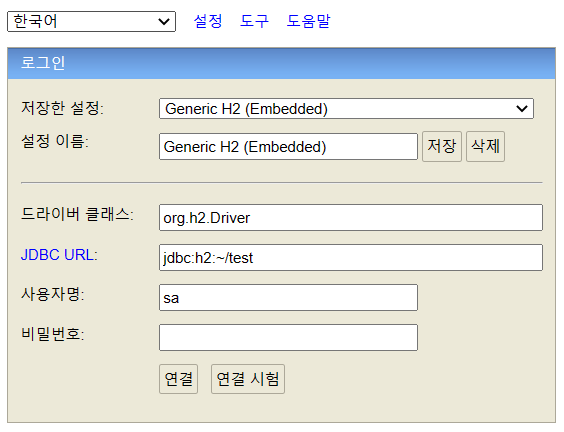Click the 연결 시험 button
The image size is (564, 432).
(x=248, y=379)
